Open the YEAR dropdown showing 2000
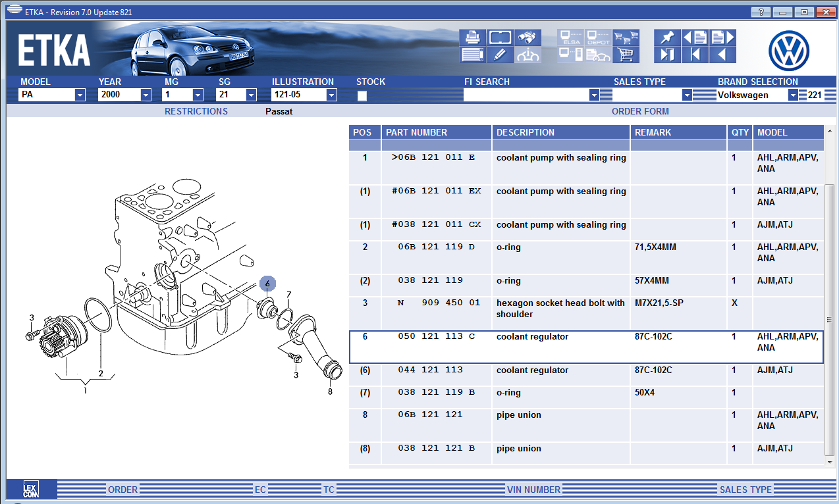The width and height of the screenshot is (839, 504). pyautogui.click(x=124, y=95)
